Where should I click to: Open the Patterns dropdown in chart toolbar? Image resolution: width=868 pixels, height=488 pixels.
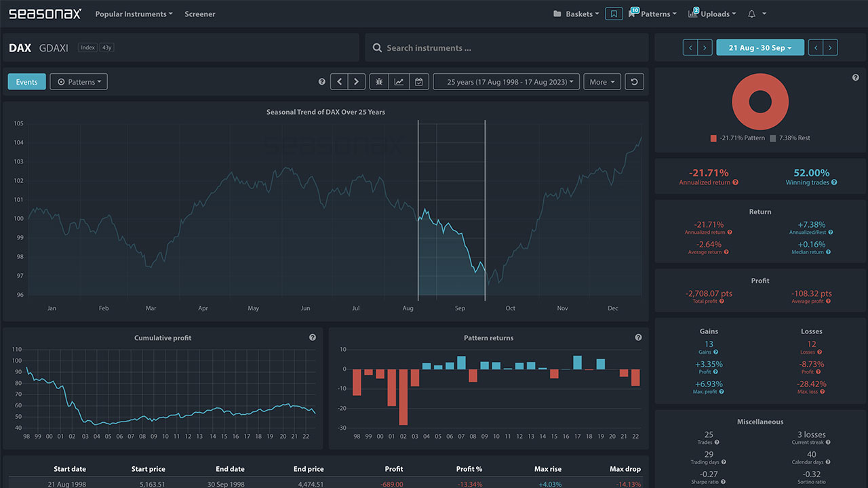click(x=79, y=82)
